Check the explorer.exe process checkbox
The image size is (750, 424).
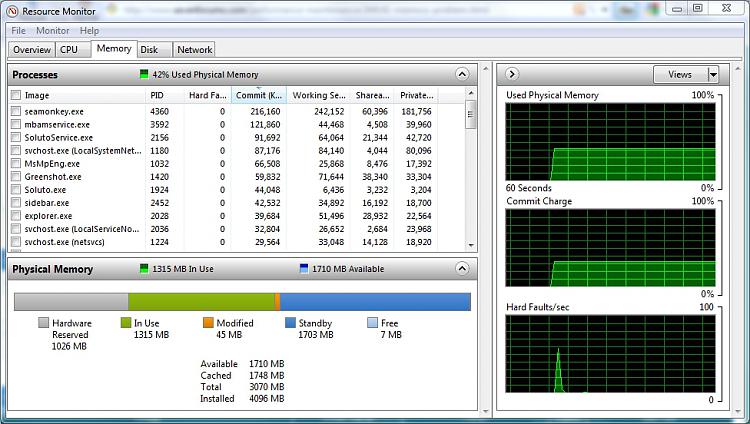(x=16, y=216)
